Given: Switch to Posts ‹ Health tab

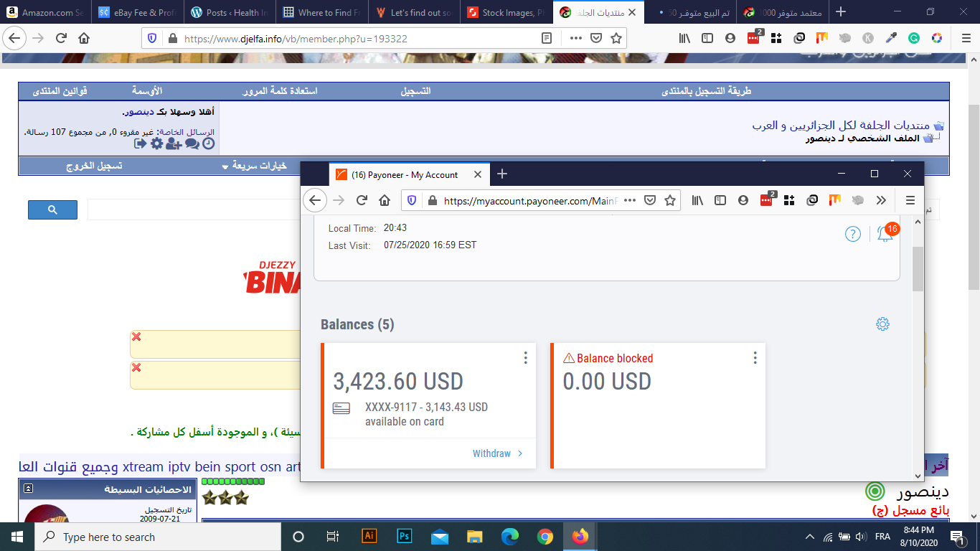Looking at the screenshot, I should pyautogui.click(x=230, y=12).
